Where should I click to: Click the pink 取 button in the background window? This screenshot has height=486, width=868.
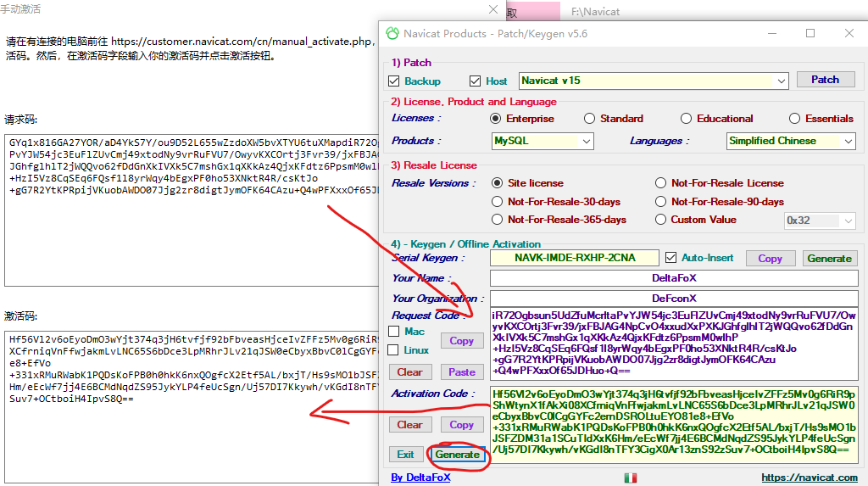click(533, 12)
